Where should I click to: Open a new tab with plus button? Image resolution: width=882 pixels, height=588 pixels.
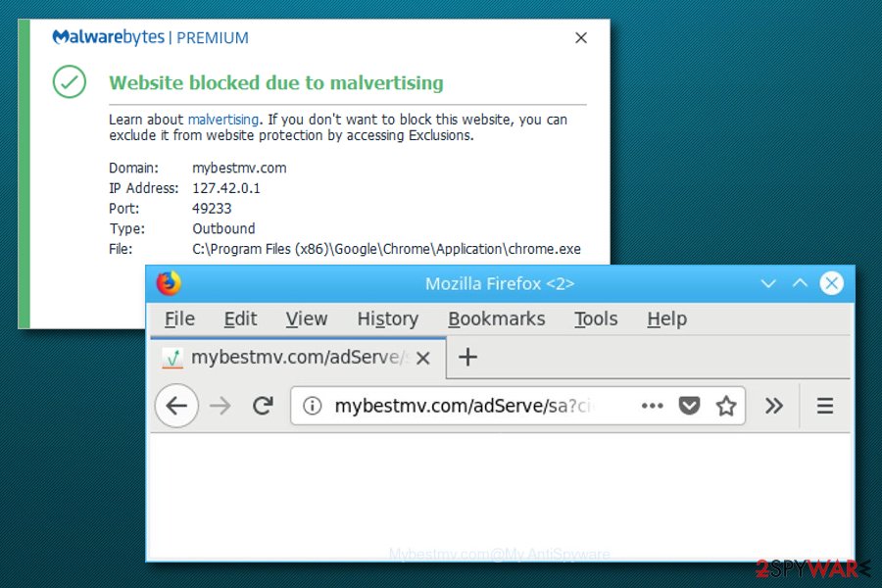point(467,358)
